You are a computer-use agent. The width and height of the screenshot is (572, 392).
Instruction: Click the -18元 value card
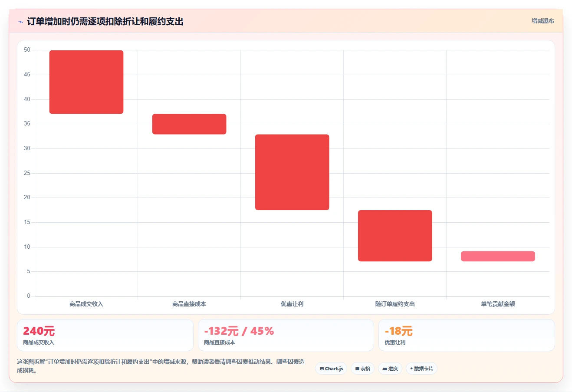[467, 335]
